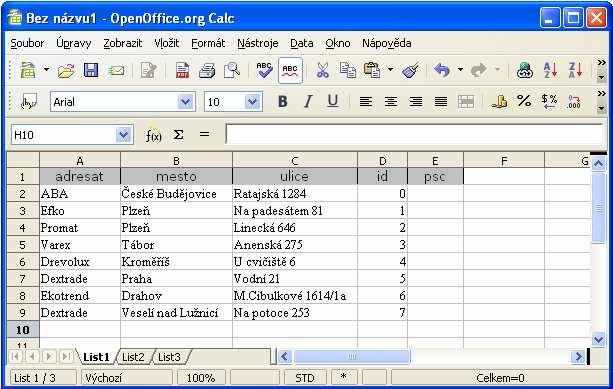Click the New spreadsheet icon
Image resolution: width=613 pixels, height=389 pixels.
point(28,70)
